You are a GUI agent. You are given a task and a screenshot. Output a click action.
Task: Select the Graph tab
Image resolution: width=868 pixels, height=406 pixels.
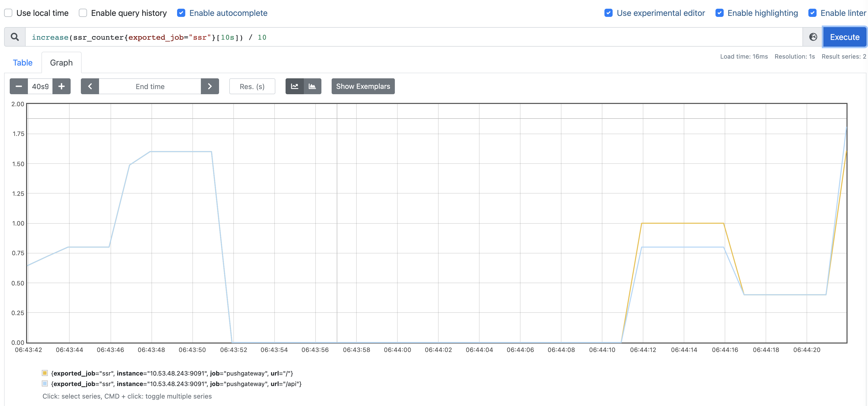point(61,63)
